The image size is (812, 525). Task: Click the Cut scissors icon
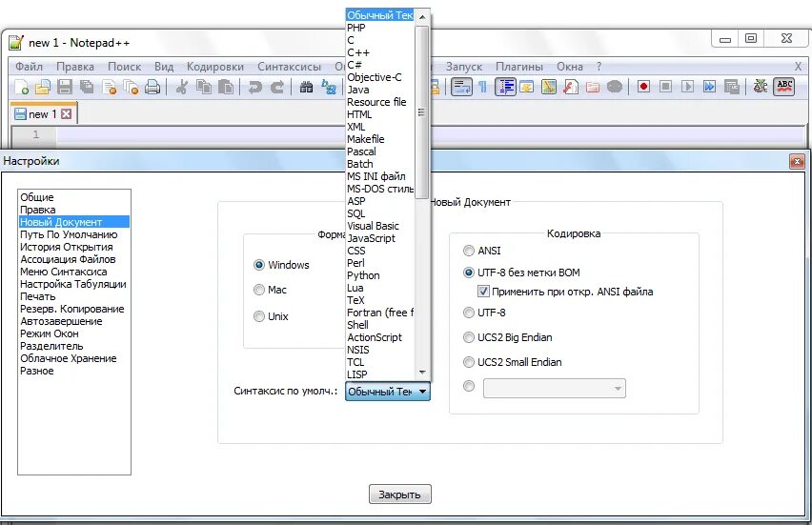181,87
